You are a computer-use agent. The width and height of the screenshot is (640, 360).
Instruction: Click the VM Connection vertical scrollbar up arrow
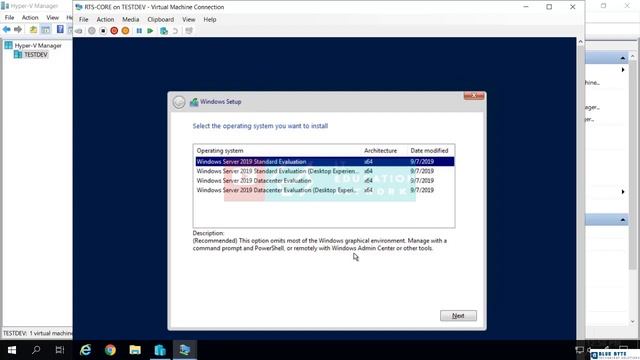coord(580,42)
